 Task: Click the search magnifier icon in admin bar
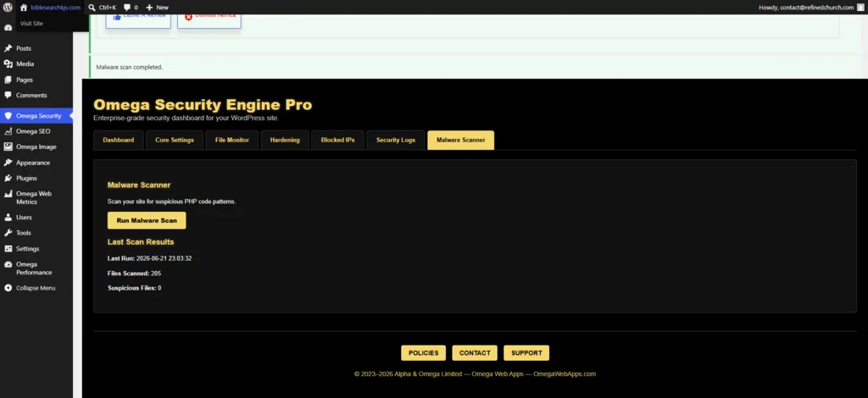click(x=92, y=7)
